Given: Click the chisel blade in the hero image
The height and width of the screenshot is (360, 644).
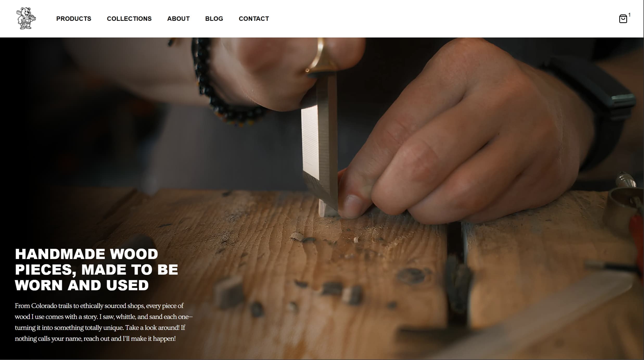Looking at the screenshot, I should click(320, 146).
